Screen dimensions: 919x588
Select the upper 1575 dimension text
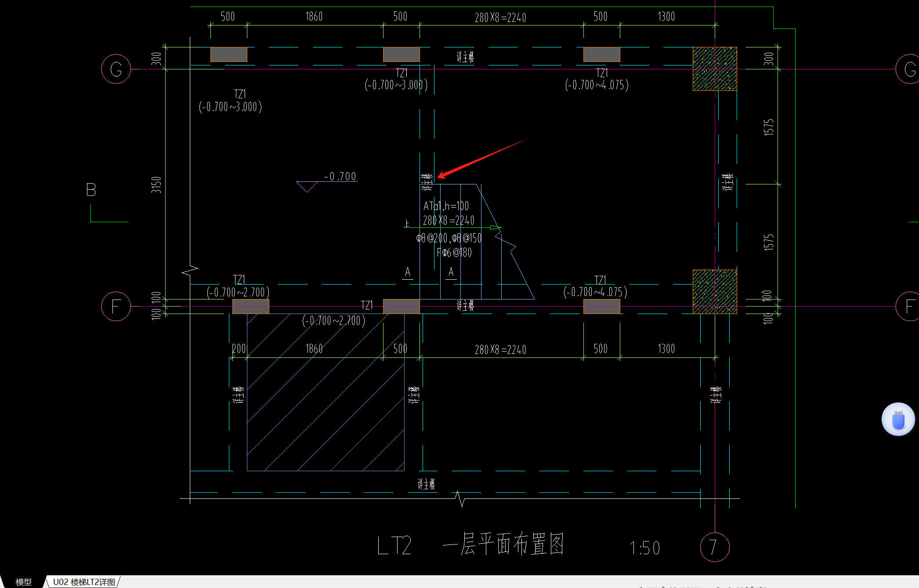click(x=768, y=127)
